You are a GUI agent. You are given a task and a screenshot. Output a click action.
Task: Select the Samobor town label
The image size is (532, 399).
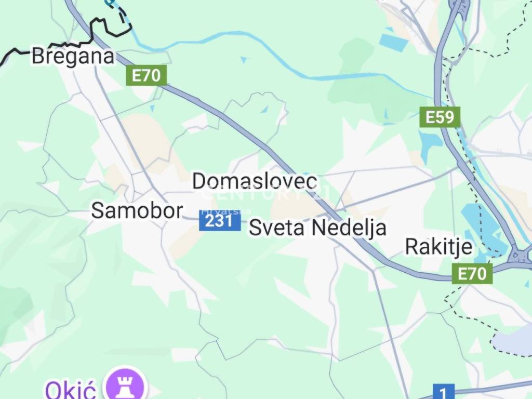click(x=137, y=210)
